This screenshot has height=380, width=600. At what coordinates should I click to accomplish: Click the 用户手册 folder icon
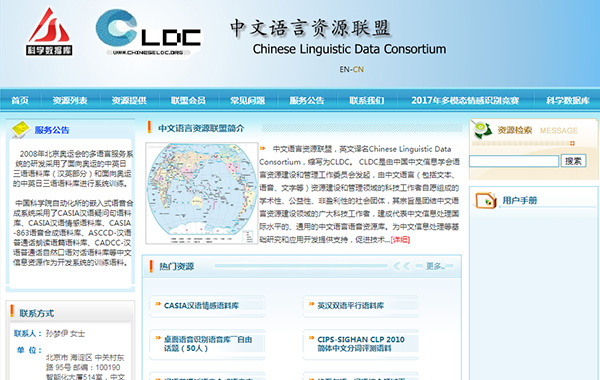pos(486,200)
